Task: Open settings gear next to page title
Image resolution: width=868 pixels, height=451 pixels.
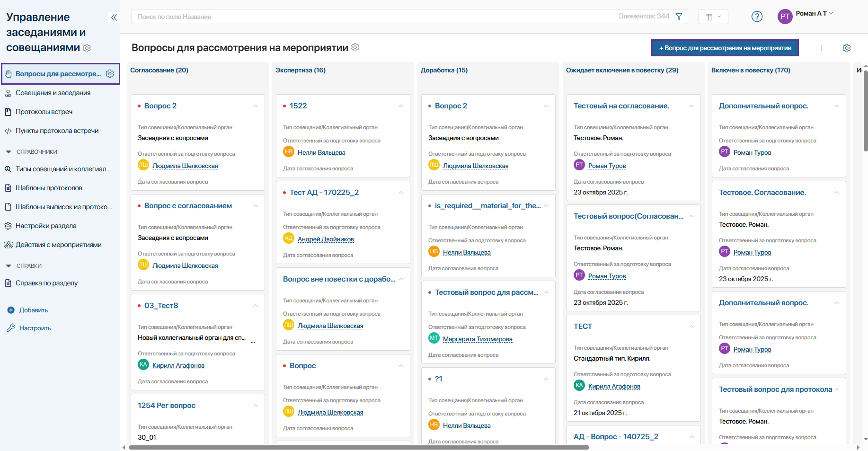Action: [x=355, y=47]
